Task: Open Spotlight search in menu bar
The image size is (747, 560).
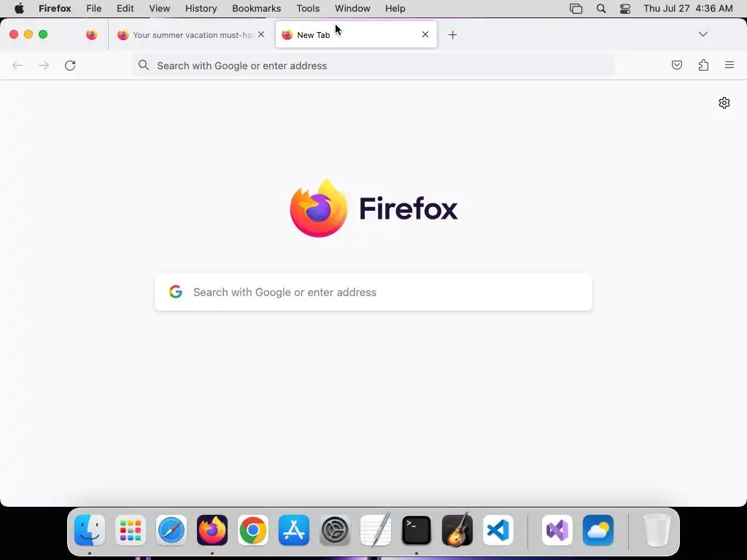Action: [x=601, y=9]
